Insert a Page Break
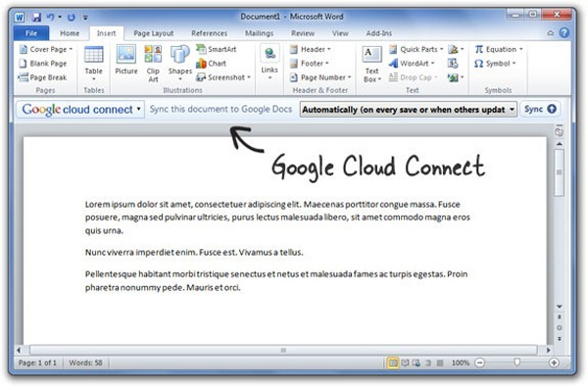Viewport: 588px width, 387px height. click(43, 77)
